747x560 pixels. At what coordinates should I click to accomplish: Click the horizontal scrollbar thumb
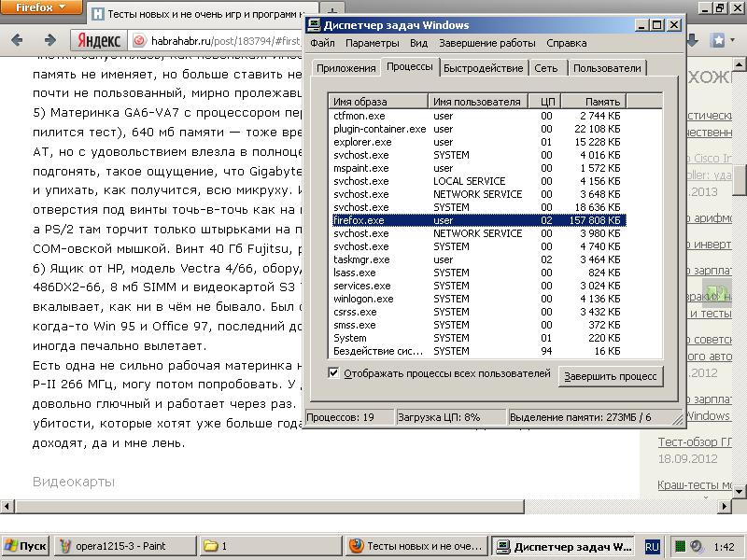[x=270, y=507]
